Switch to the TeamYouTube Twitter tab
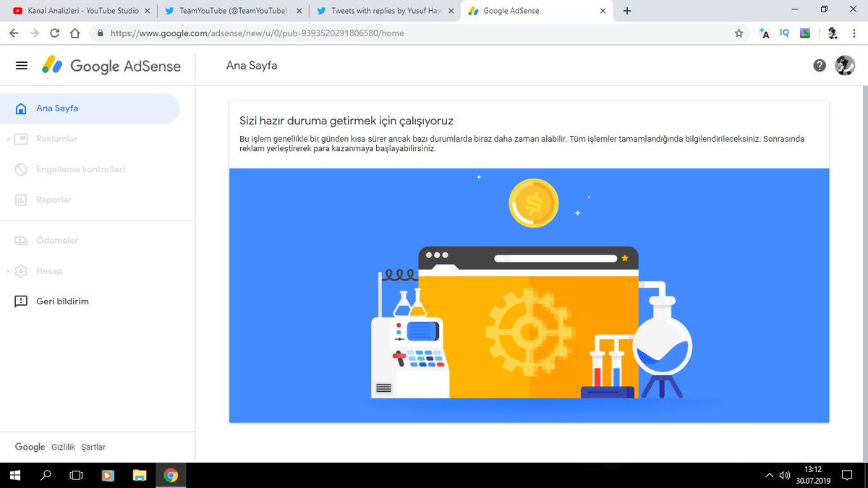 [x=233, y=11]
